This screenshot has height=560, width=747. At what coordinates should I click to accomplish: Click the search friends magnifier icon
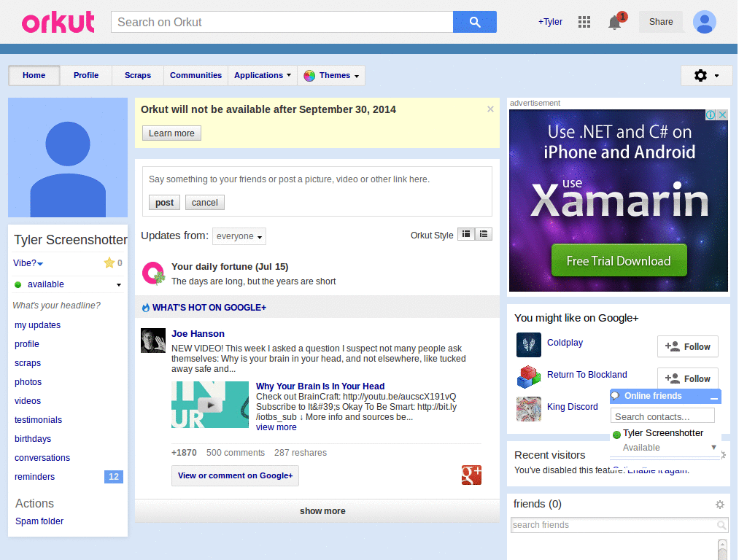click(721, 525)
